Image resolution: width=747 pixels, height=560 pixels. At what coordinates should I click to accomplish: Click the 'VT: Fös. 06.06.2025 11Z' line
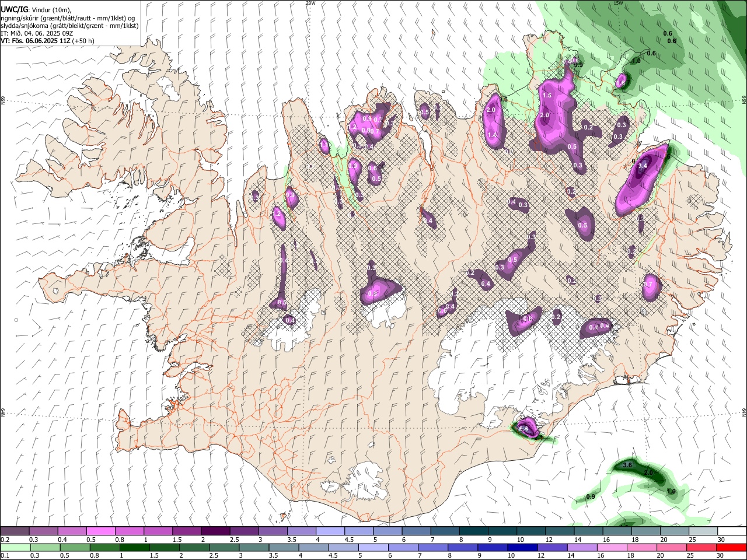click(36, 41)
